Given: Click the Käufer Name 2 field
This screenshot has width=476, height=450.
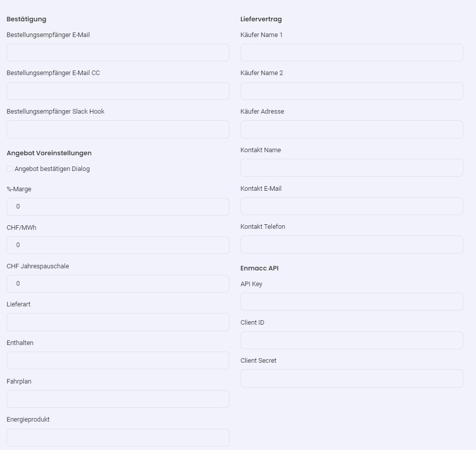Looking at the screenshot, I should (x=352, y=91).
